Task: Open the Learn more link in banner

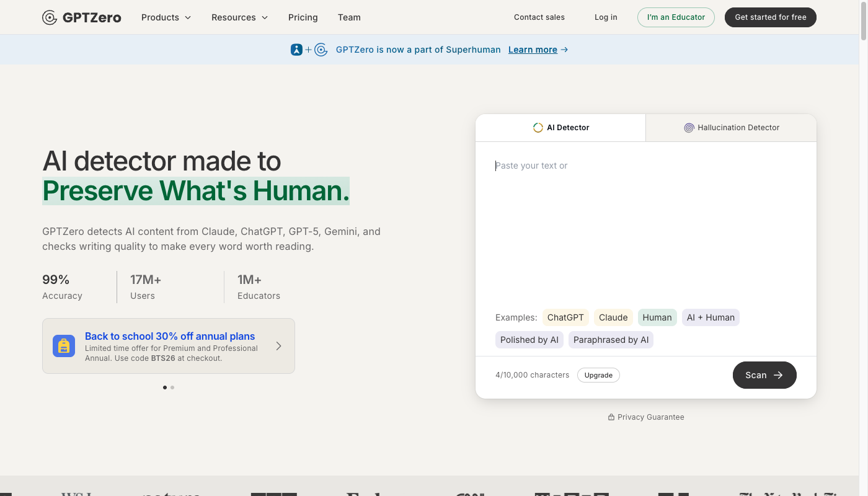Action: (x=533, y=50)
